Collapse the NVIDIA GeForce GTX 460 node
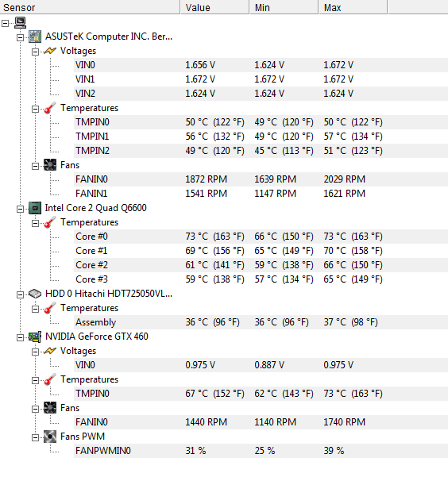This screenshot has width=448, height=481. (21, 337)
